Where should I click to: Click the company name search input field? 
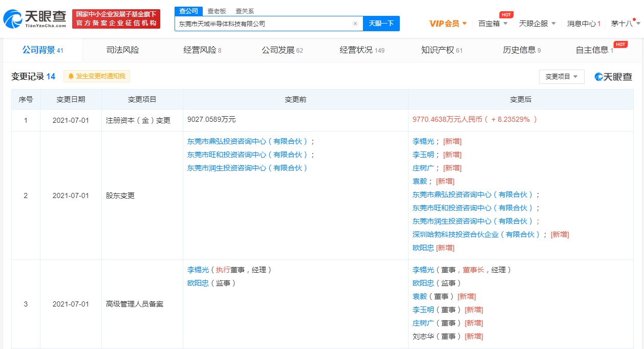[x=264, y=24]
